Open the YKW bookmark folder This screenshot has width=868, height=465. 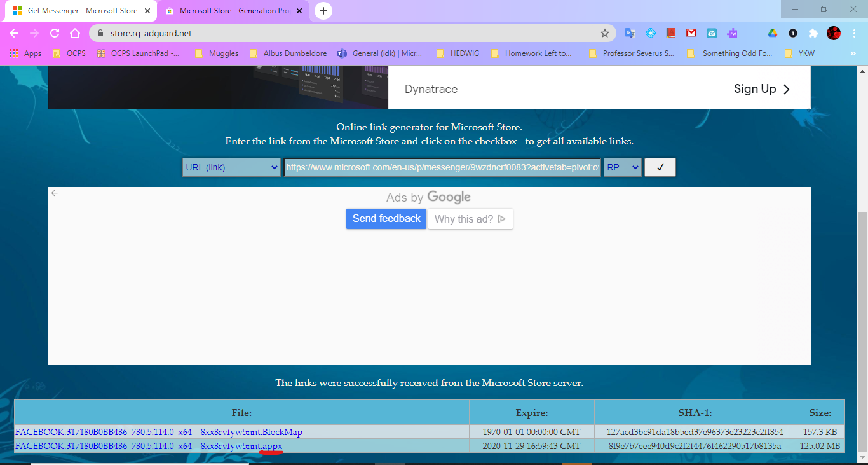(799, 53)
